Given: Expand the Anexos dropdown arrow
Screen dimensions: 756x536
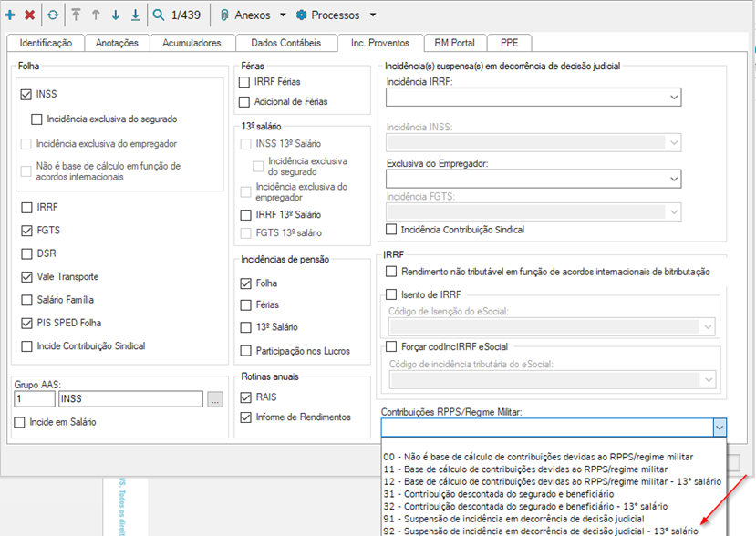Looking at the screenshot, I should coord(283,15).
